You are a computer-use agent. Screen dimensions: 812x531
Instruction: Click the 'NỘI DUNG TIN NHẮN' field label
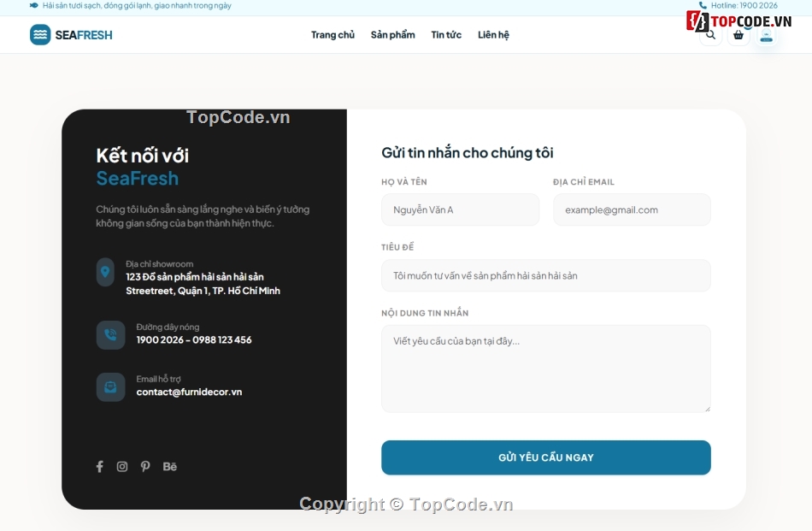click(425, 313)
